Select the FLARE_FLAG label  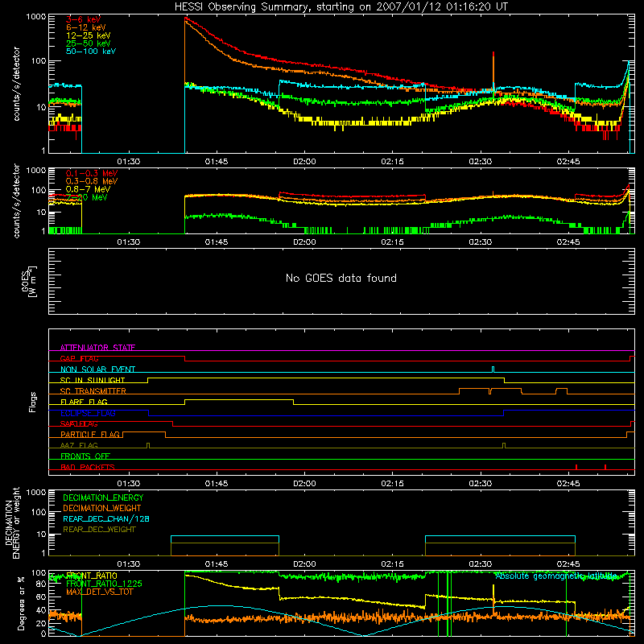pyautogui.click(x=84, y=402)
